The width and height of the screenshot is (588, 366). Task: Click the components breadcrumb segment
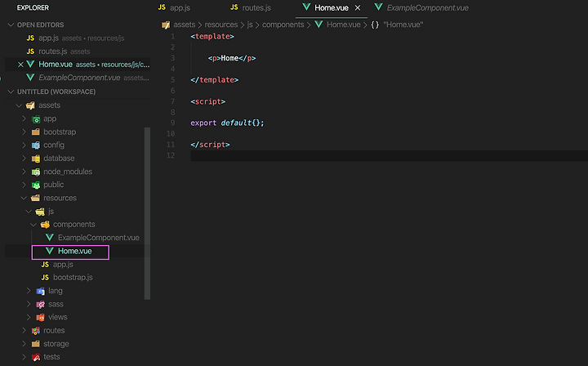click(283, 25)
